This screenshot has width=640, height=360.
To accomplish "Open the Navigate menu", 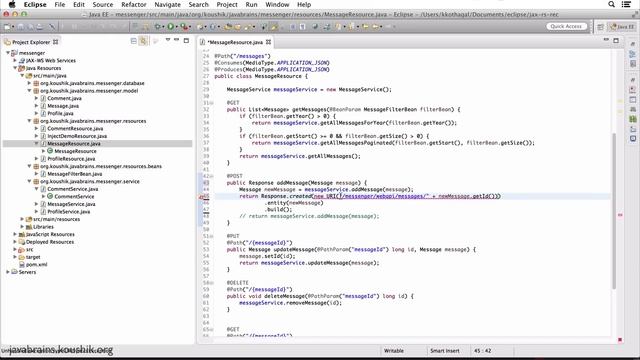I will (x=167, y=4).
